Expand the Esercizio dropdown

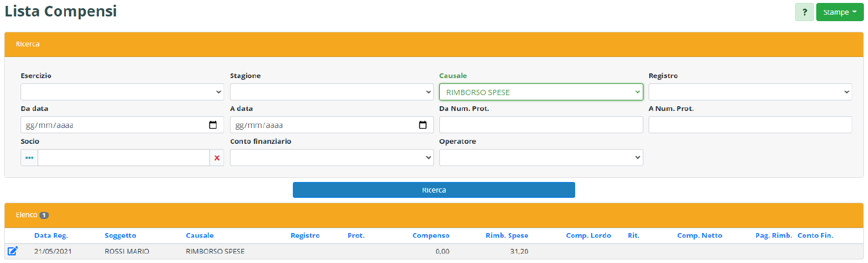(122, 92)
